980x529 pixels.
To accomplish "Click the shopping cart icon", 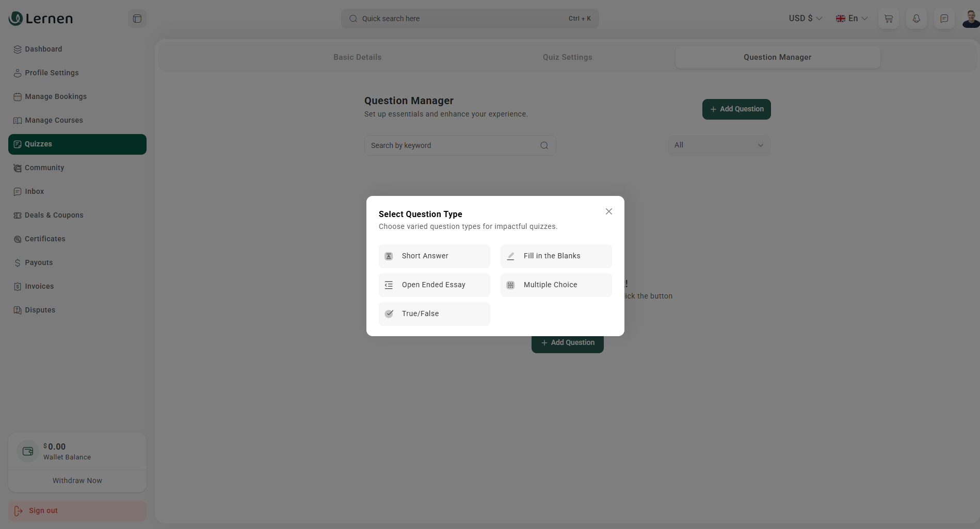I will coord(888,19).
